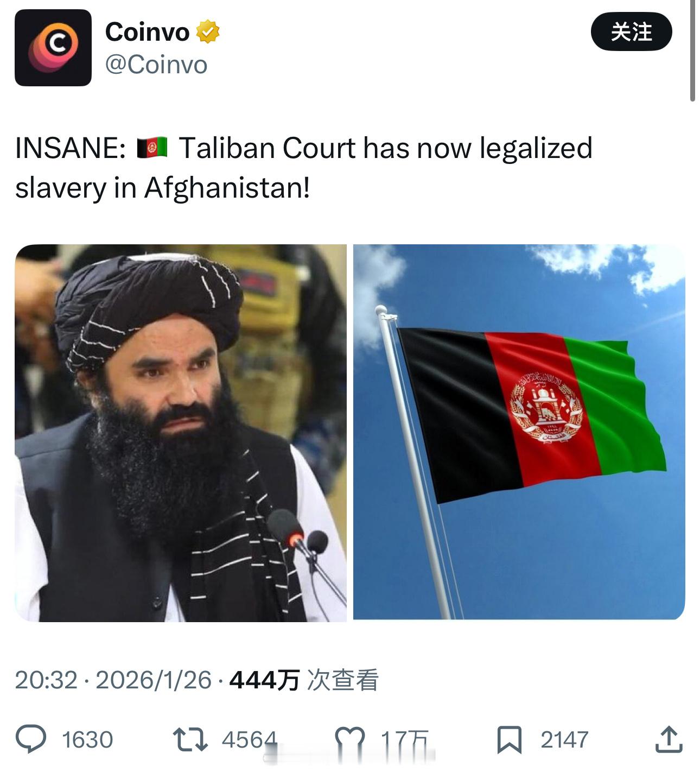Open the 17万 likes count
Screen dimensions: 700x772
pos(404,739)
